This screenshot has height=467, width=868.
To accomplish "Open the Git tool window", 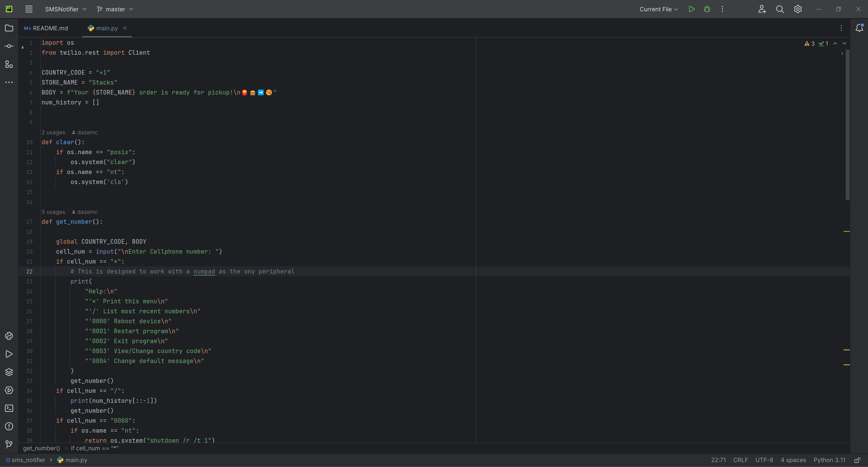I will click(x=9, y=444).
